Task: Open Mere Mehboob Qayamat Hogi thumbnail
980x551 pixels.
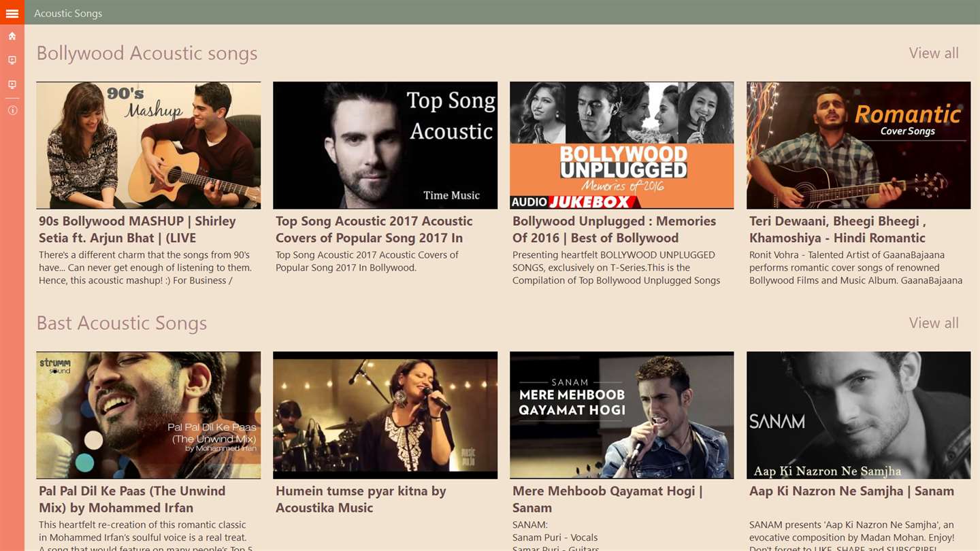Action: [622, 415]
